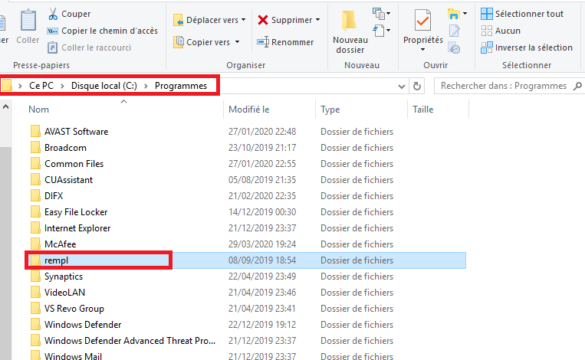Select the Internet Explorer folder
Image resolution: width=585 pixels, height=360 pixels.
[77, 228]
